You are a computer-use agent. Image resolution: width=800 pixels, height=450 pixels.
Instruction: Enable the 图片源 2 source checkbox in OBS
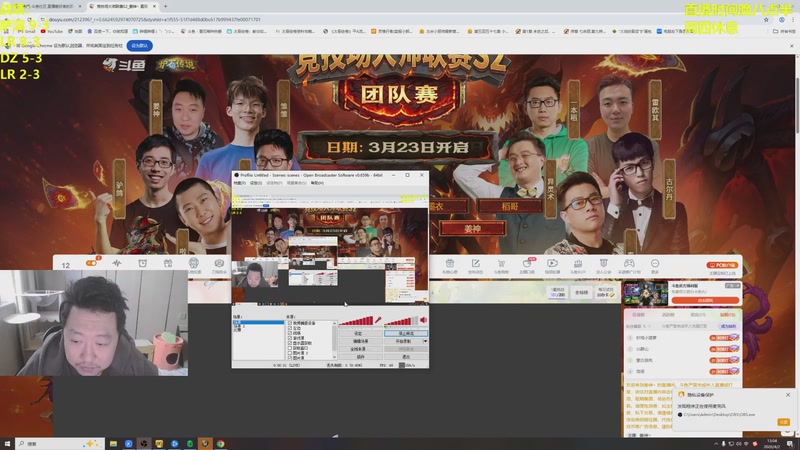pos(290,353)
